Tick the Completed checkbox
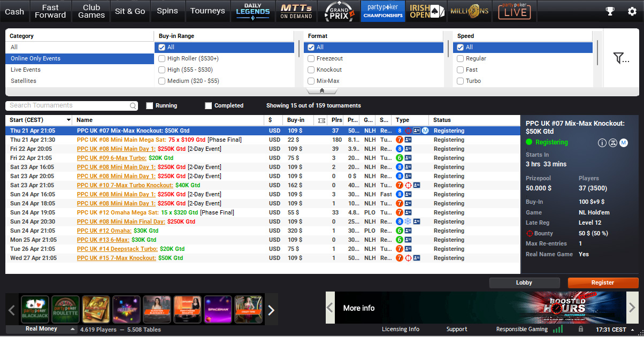 point(209,106)
